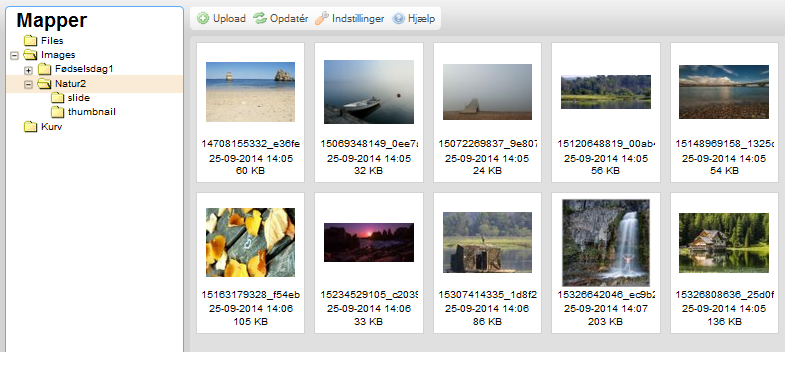Open the Upload toolbar button label
801x387 pixels.
229,19
